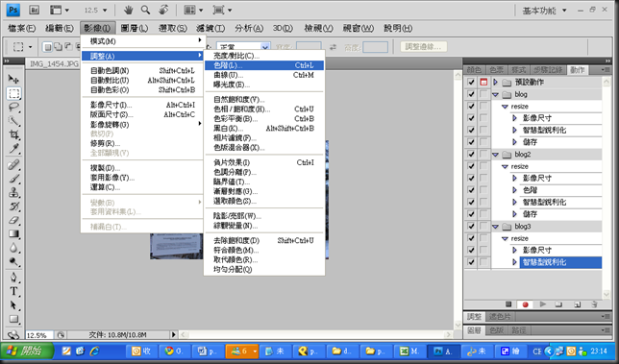The height and width of the screenshot is (364, 619).
Task: Choose 曲線(U)... from the adjustments submenu
Action: [264, 75]
